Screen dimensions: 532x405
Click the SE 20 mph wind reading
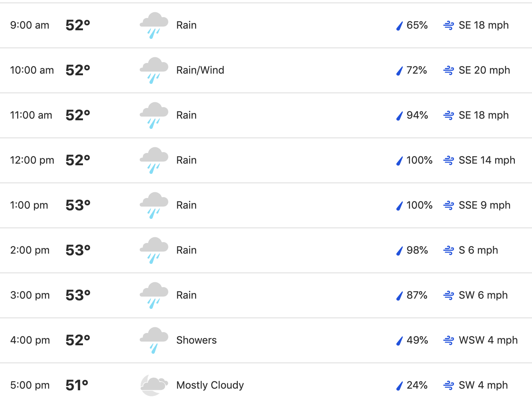pos(484,70)
